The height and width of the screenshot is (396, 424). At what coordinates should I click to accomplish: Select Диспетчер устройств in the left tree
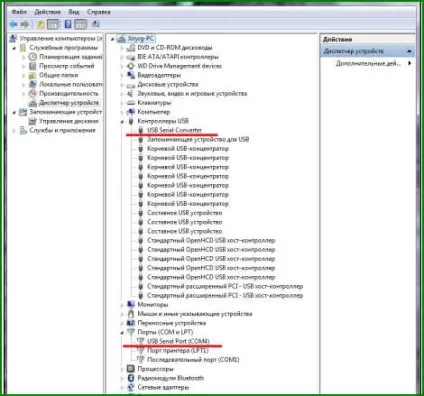[69, 103]
